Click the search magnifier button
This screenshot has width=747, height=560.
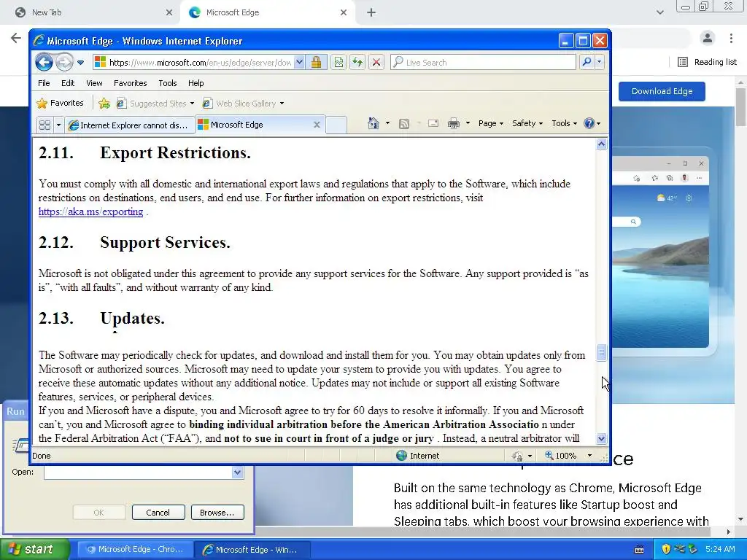[587, 63]
